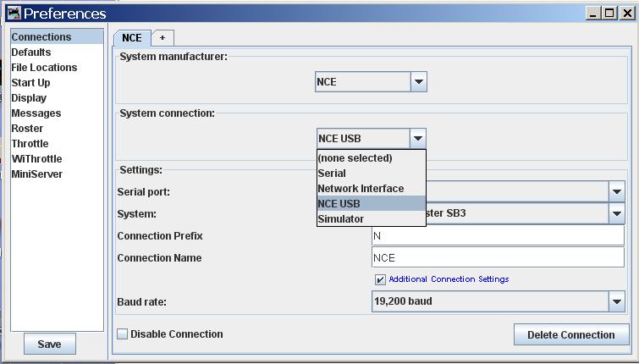Viewport: 639px width, 364px height.
Task: Click the JMRI Preferences title bar icon
Action: pos(14,13)
